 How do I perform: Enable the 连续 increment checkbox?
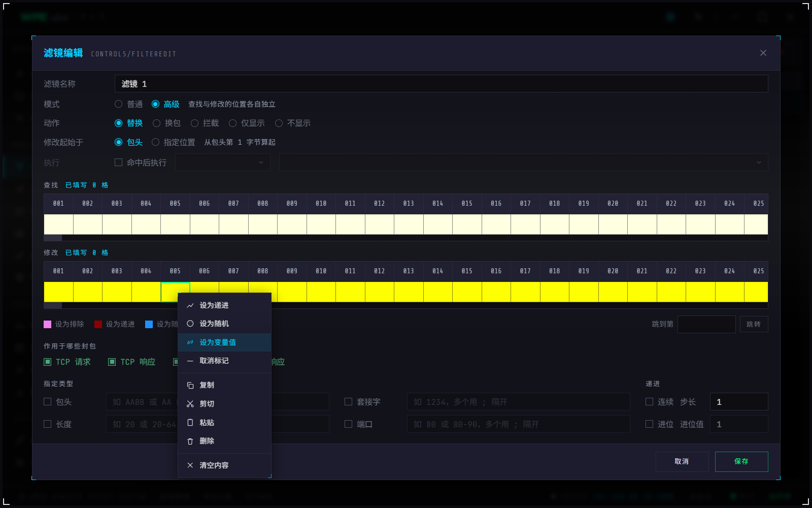point(650,402)
